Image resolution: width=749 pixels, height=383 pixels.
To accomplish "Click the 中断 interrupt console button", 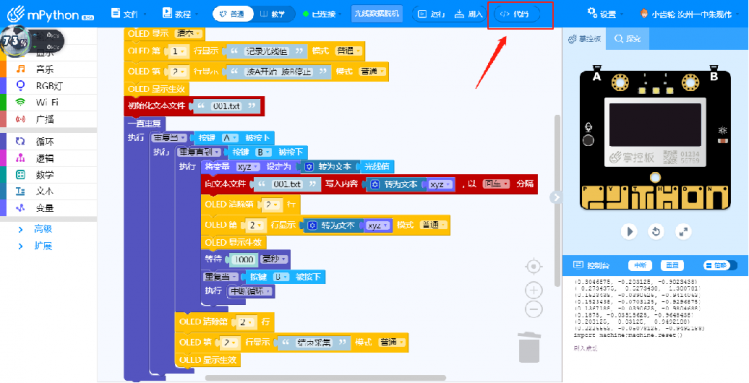I will [640, 265].
